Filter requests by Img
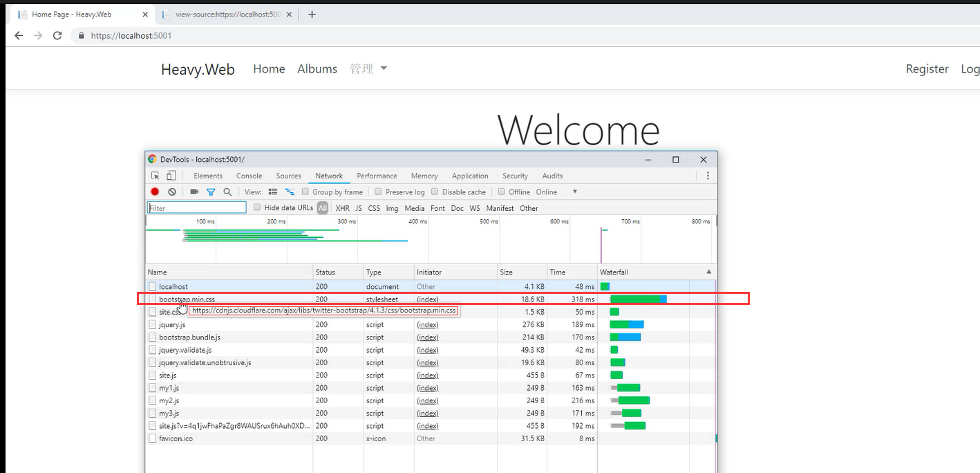 (x=392, y=208)
